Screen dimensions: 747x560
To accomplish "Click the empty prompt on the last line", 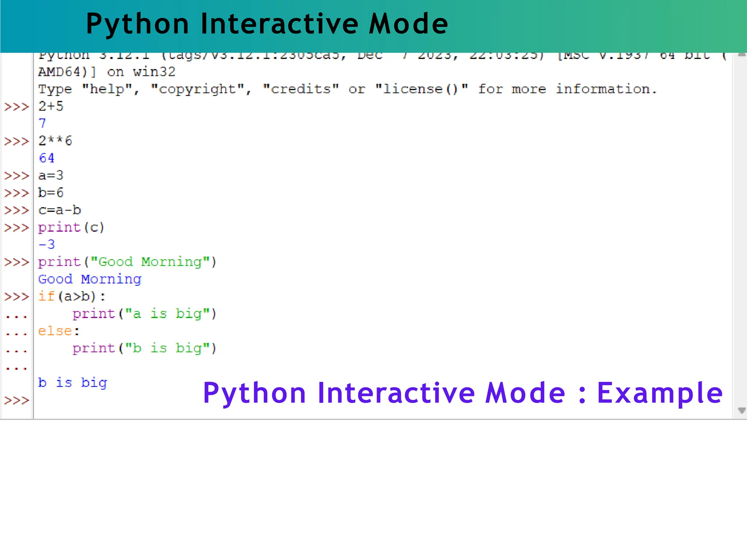I will [17, 401].
